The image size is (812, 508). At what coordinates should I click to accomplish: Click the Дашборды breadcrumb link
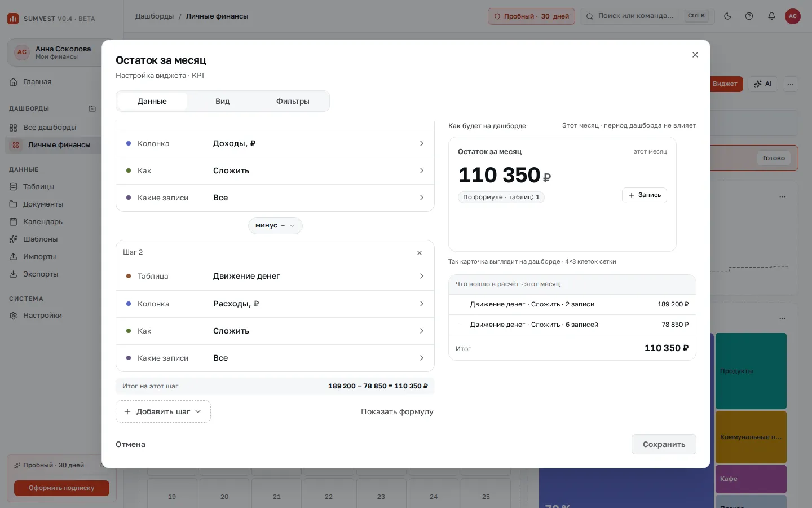155,16
